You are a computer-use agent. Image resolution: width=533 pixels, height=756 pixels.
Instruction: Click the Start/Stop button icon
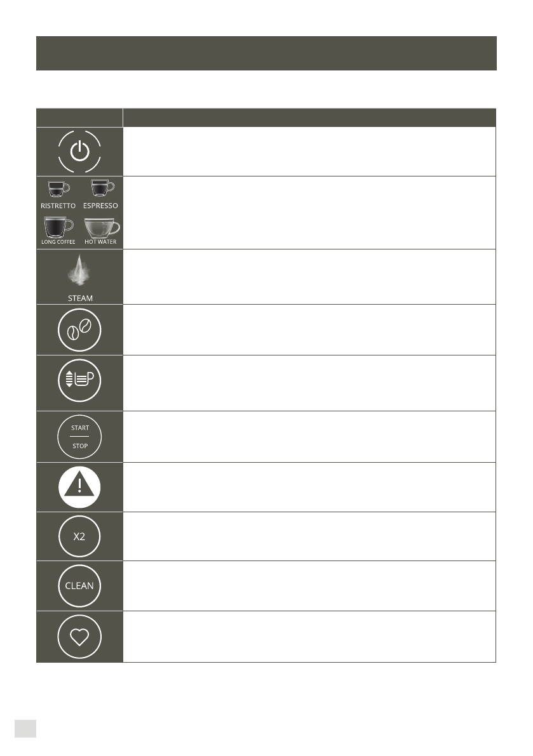pyautogui.click(x=79, y=437)
